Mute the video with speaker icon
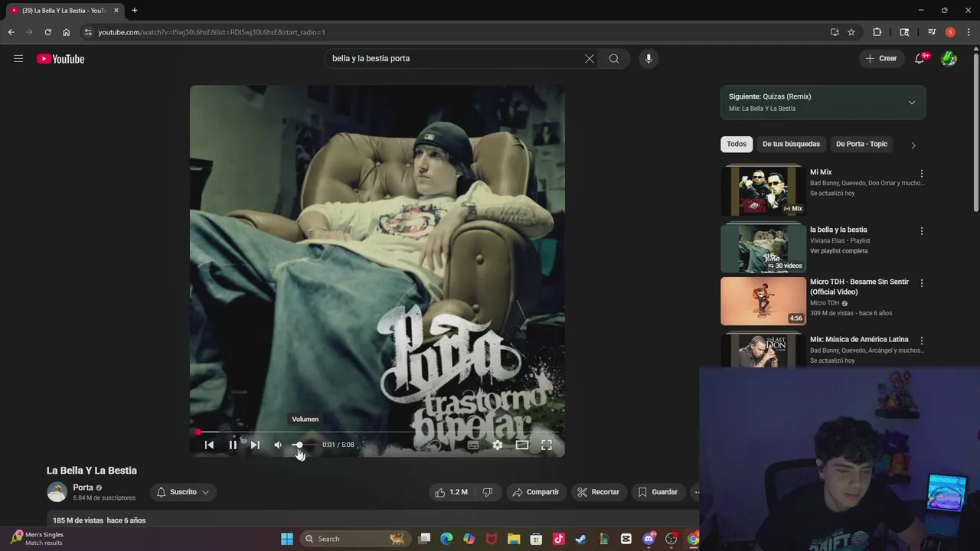 tap(278, 445)
